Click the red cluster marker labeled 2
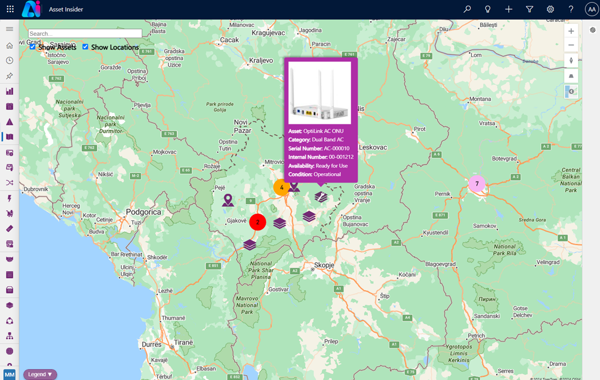This screenshot has height=380, width=600. point(258,222)
